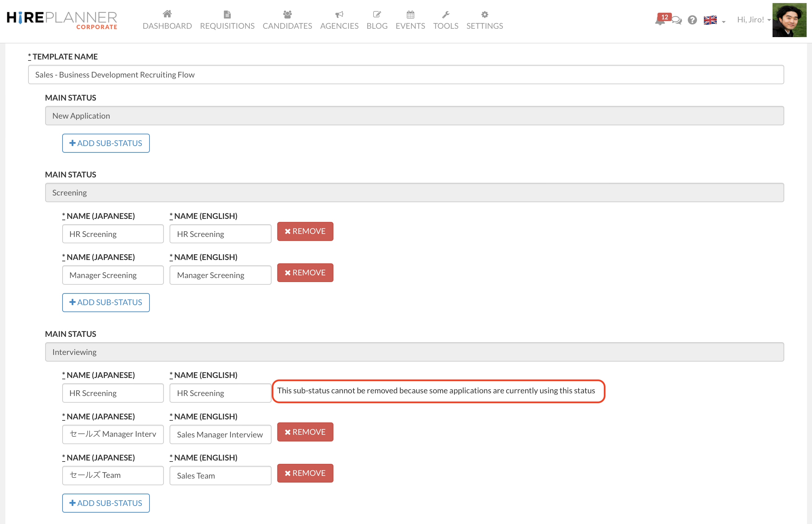Open notifications bell with 12 badge
812x524 pixels.
(660, 20)
